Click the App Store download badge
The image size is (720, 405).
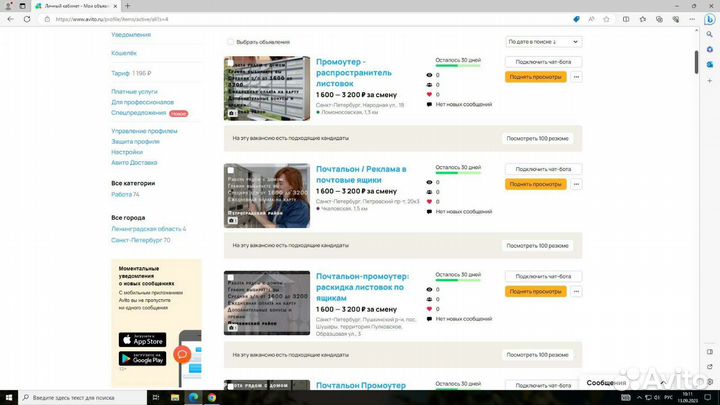(x=143, y=339)
